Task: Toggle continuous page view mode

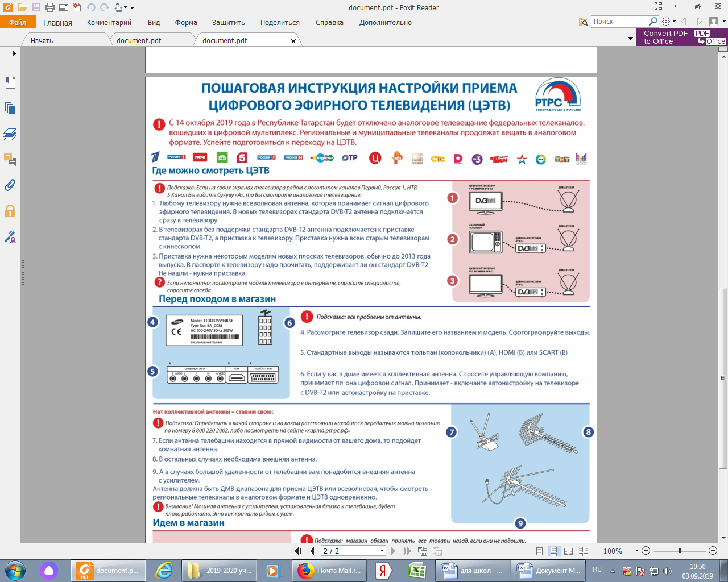Action: [x=553, y=551]
